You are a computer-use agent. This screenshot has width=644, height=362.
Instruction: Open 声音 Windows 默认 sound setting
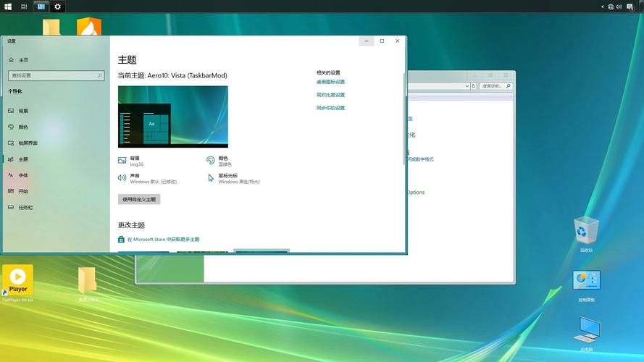pos(148,179)
